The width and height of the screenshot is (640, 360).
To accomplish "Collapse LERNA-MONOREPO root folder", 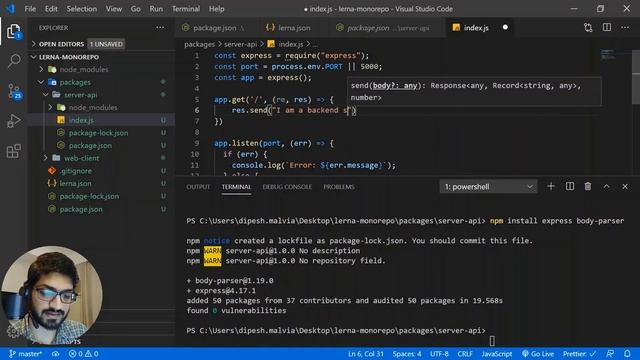I will [x=33, y=57].
